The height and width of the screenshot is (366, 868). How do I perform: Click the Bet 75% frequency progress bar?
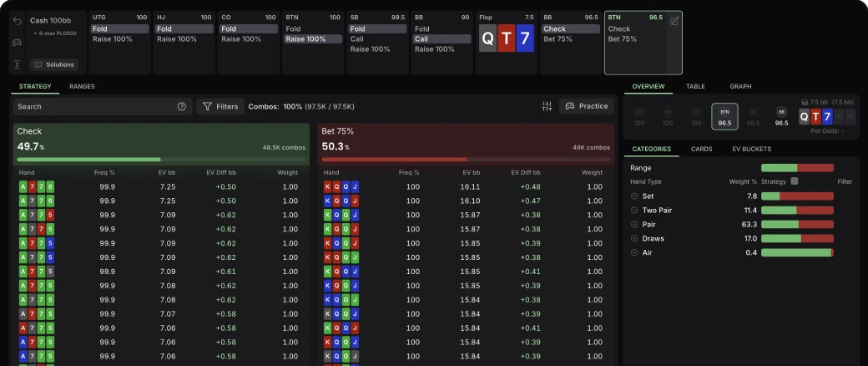(466, 160)
